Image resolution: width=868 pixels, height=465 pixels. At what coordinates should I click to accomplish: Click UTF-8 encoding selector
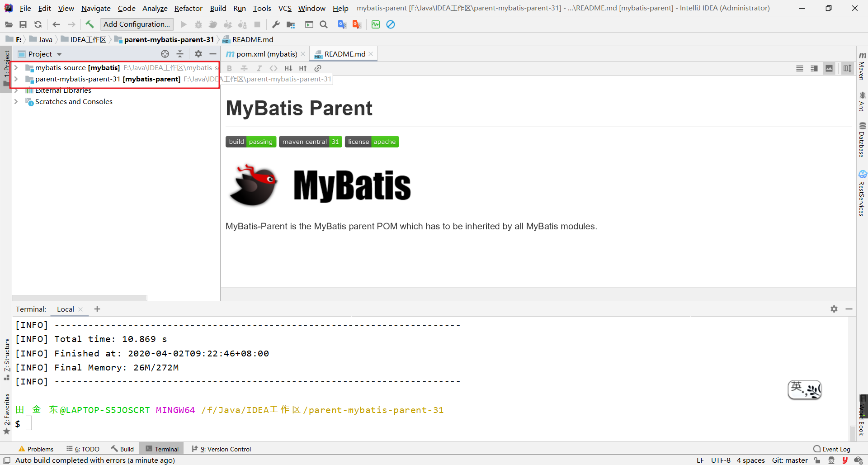tap(721, 460)
